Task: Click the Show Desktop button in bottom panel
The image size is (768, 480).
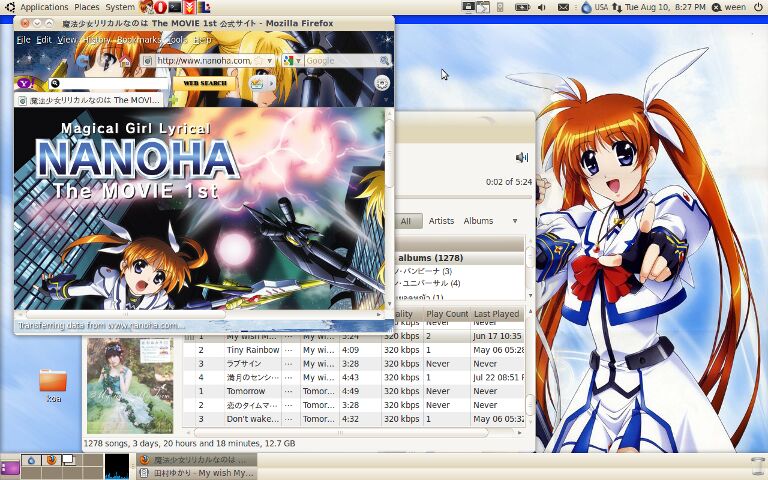Action: [10, 468]
